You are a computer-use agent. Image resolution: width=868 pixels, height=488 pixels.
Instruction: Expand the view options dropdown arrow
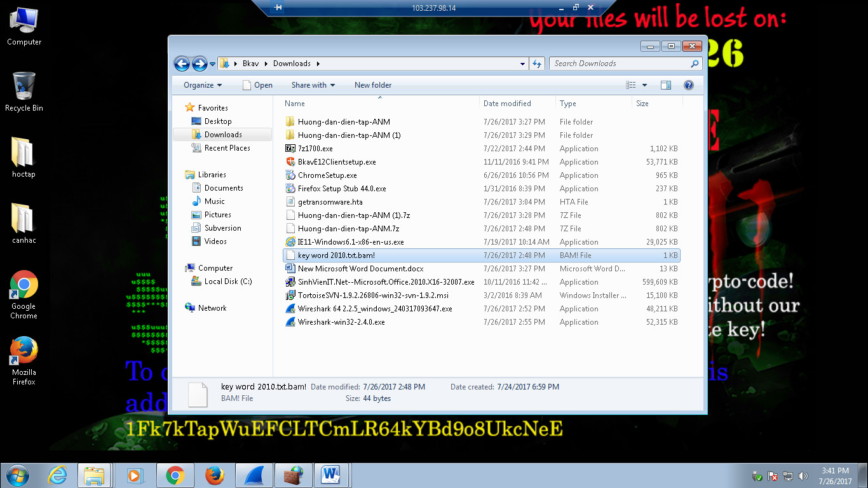[x=644, y=85]
